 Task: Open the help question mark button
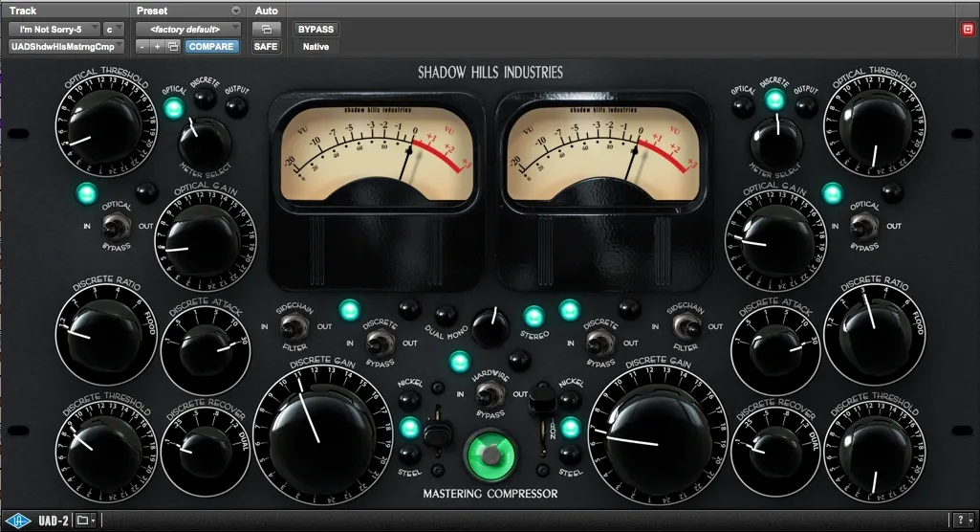tap(961, 521)
